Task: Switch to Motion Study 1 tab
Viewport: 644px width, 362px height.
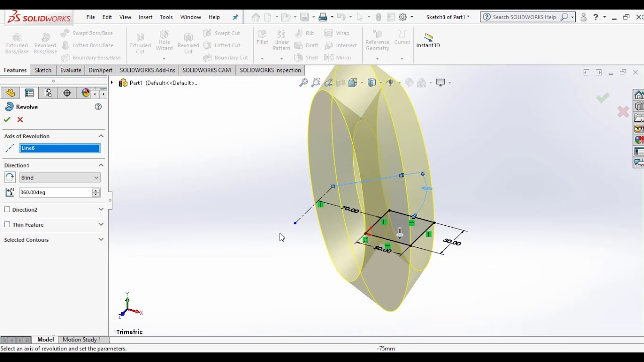Action: coord(82,340)
